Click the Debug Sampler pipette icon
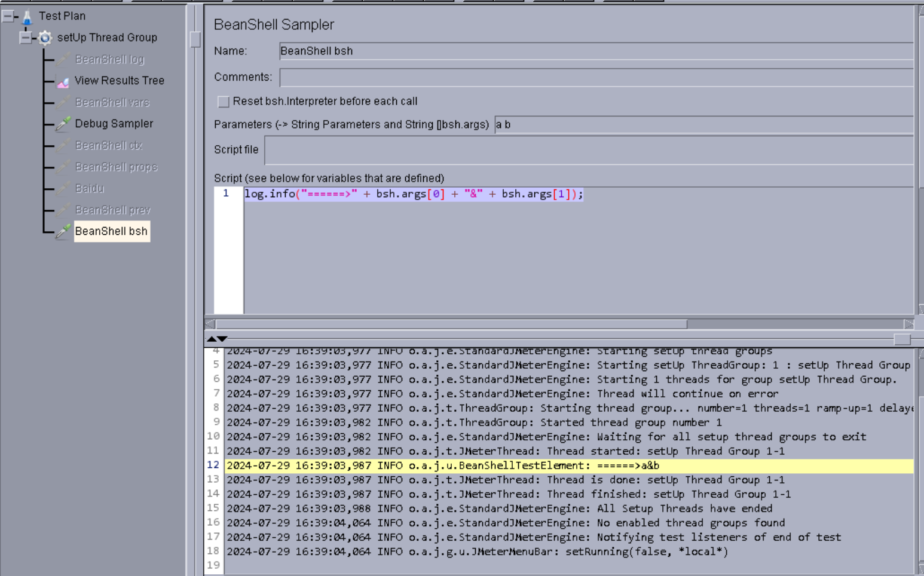 click(x=63, y=124)
